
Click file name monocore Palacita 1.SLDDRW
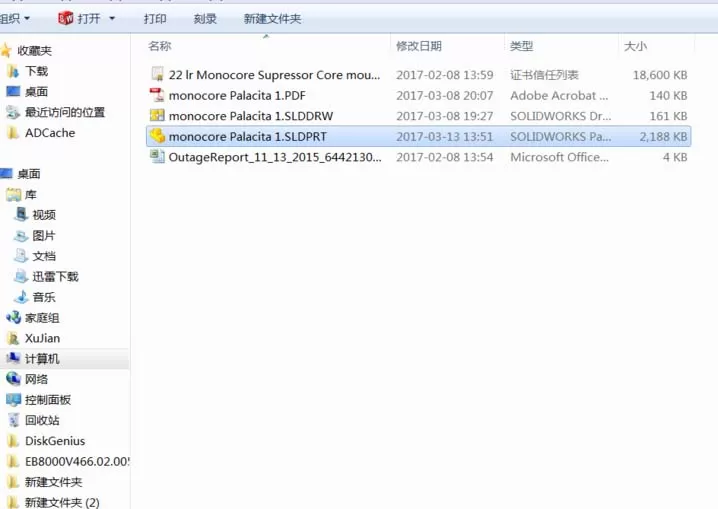tap(251, 116)
